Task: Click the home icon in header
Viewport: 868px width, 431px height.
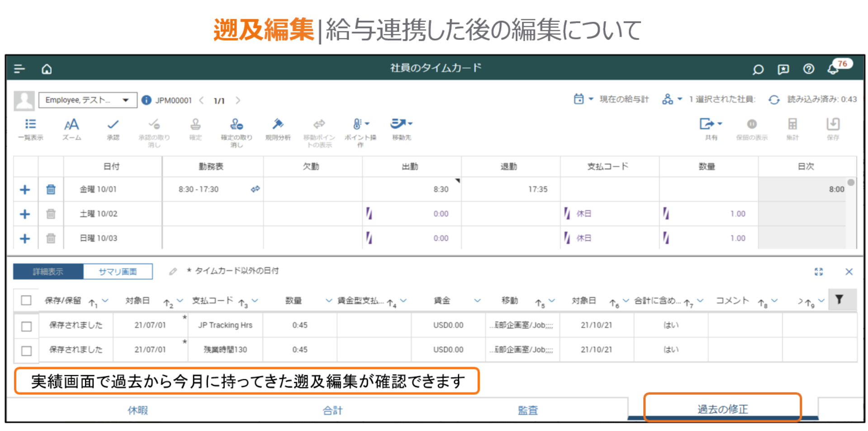Action: coord(47,69)
